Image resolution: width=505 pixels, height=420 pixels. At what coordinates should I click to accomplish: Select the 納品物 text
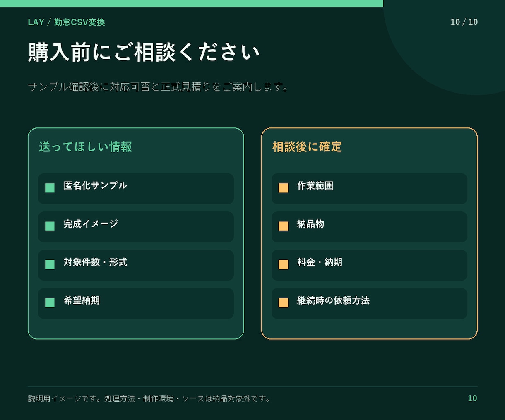pos(310,224)
